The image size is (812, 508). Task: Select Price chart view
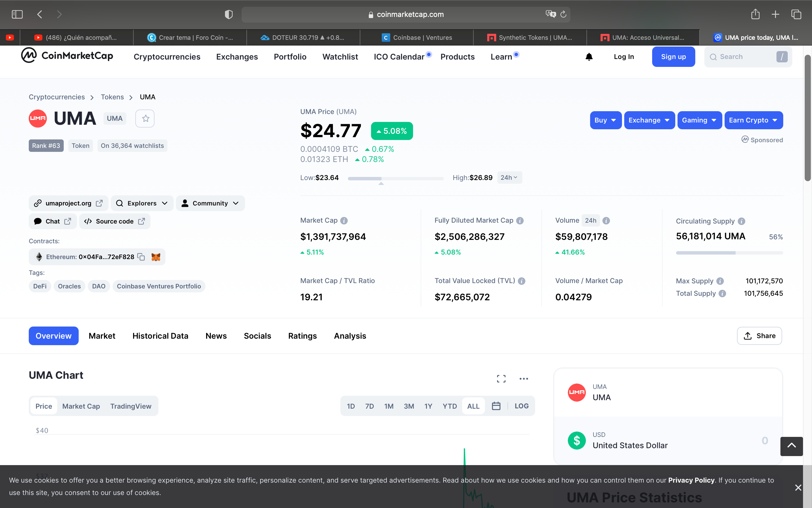tap(44, 406)
